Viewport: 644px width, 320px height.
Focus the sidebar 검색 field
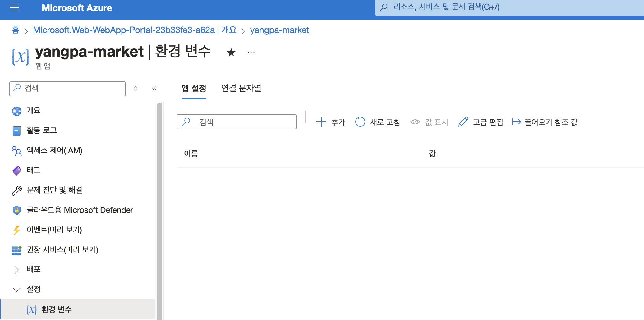(x=67, y=89)
